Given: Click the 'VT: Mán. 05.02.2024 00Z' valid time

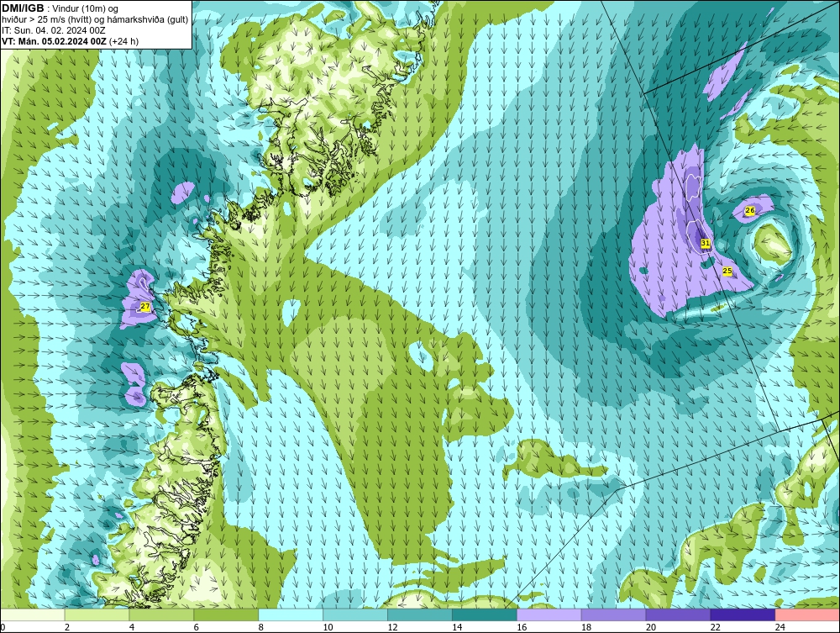Looking at the screenshot, I should coord(54,41).
